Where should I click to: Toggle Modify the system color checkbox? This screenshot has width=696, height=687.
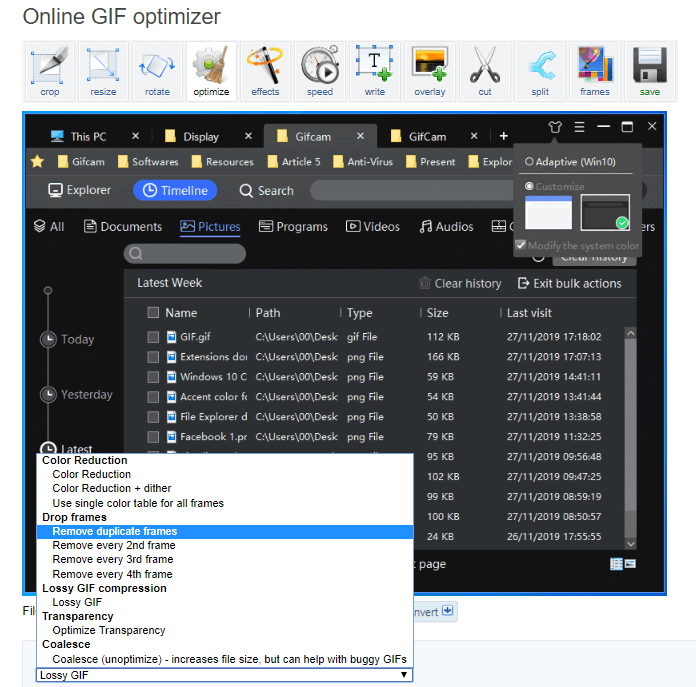tap(521, 245)
